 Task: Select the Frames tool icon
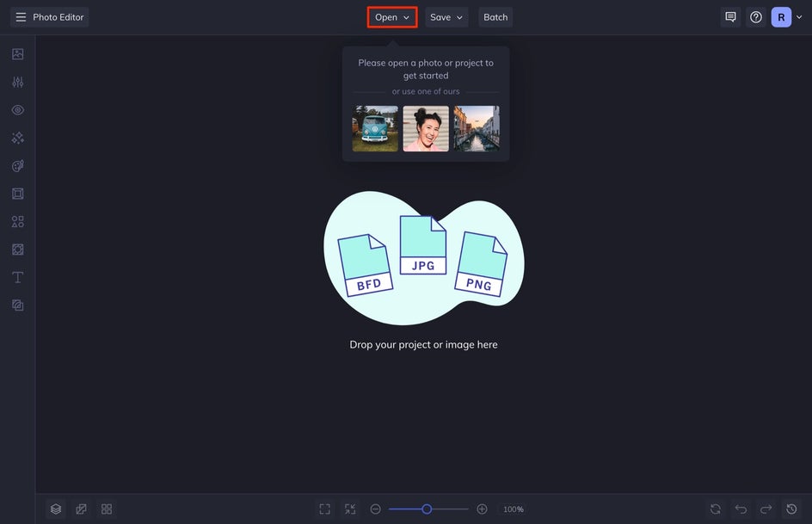pyautogui.click(x=17, y=194)
